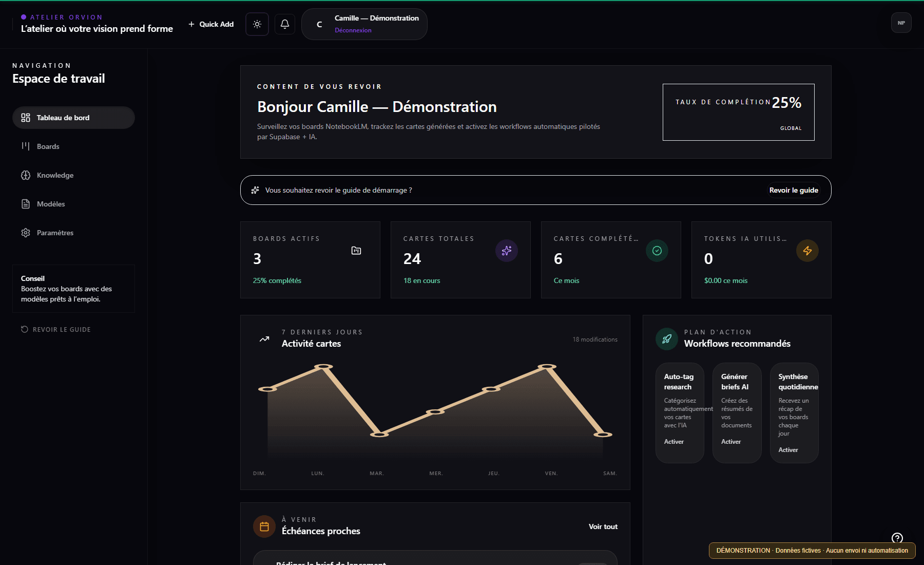
Task: Click the Boards actifs folder icon
Action: [356, 251]
